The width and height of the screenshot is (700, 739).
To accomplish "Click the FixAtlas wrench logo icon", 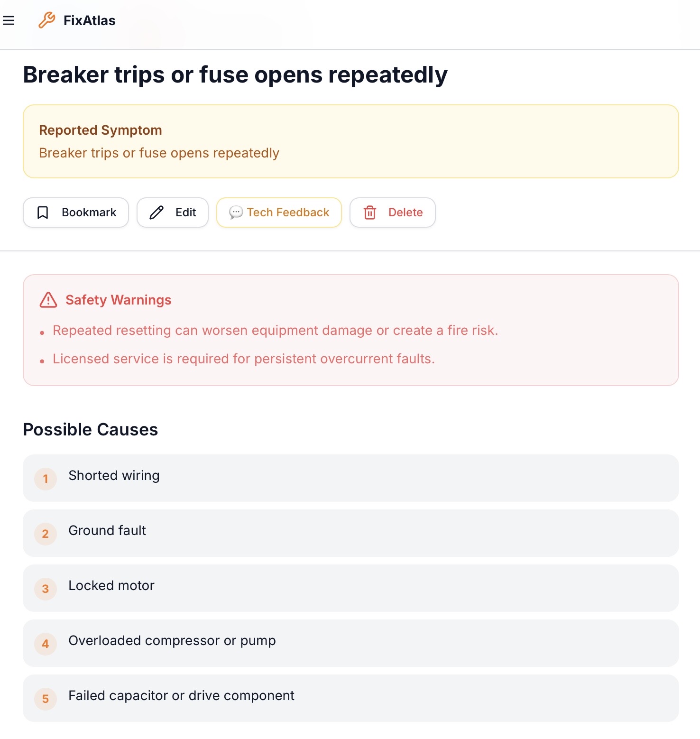I will tap(46, 20).
